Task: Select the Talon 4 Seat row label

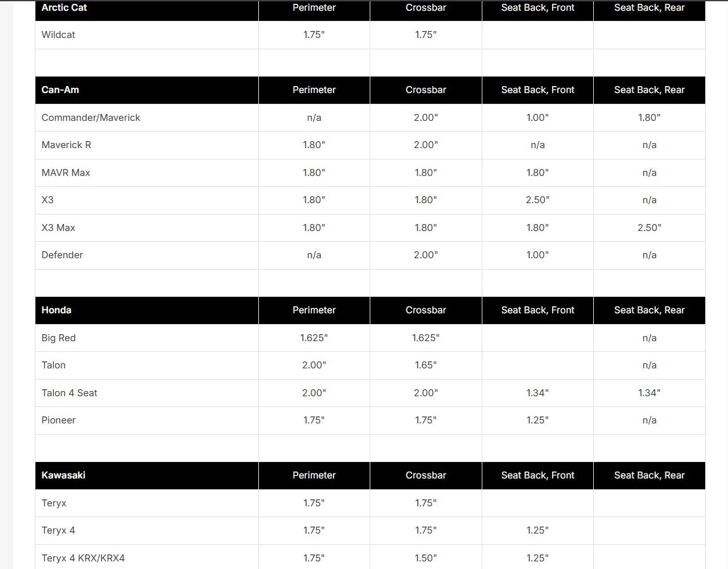Action: coord(69,393)
